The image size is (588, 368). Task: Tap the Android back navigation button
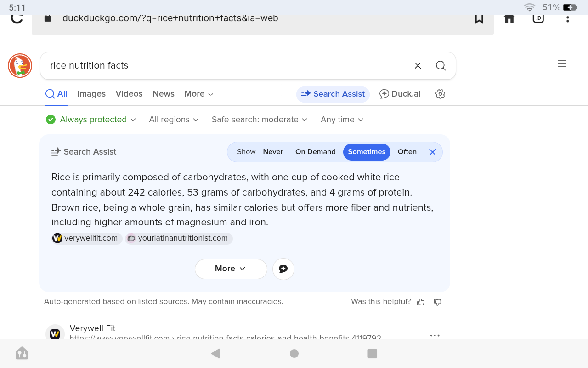(215, 353)
